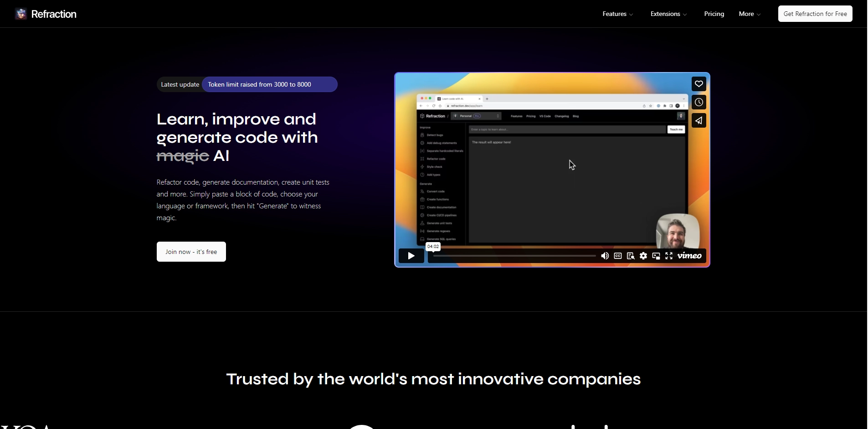Image resolution: width=868 pixels, height=429 pixels.
Task: Play the Vimeo video
Action: click(x=411, y=256)
